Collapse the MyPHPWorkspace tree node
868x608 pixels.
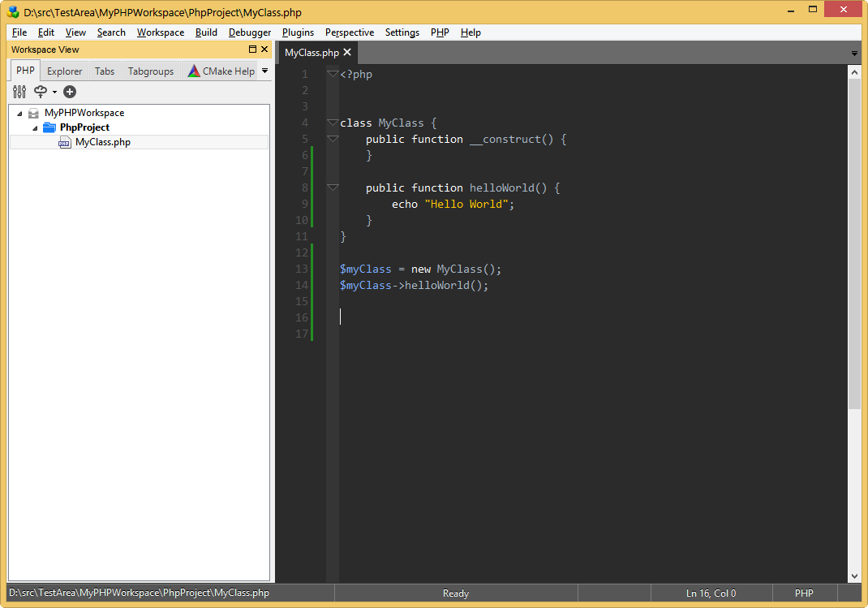(x=19, y=113)
